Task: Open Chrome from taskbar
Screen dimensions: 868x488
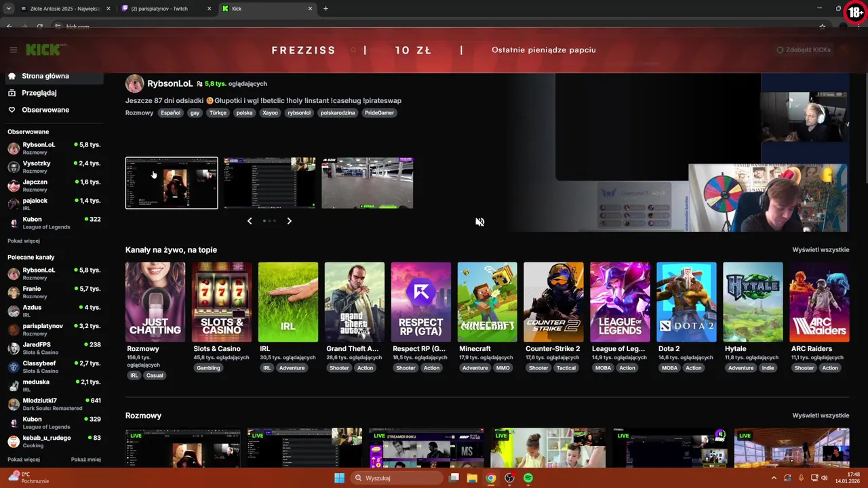Action: pos(491,478)
